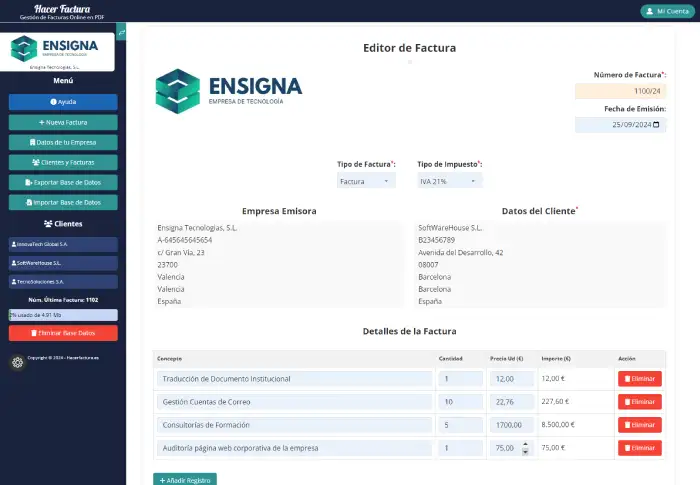Image resolution: width=700 pixels, height=485 pixels.
Task: Select client InnovaTech Global S.A.
Action: [x=63, y=244]
